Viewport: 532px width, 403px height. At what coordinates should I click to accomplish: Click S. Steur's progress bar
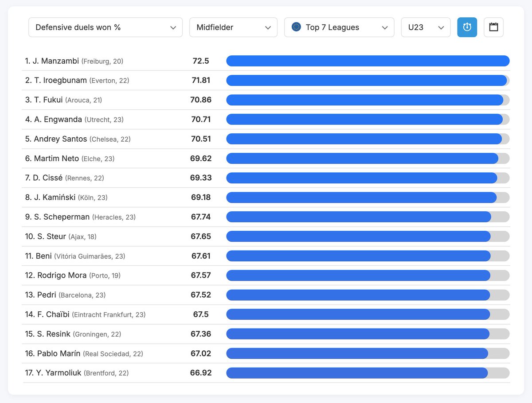coord(368,236)
